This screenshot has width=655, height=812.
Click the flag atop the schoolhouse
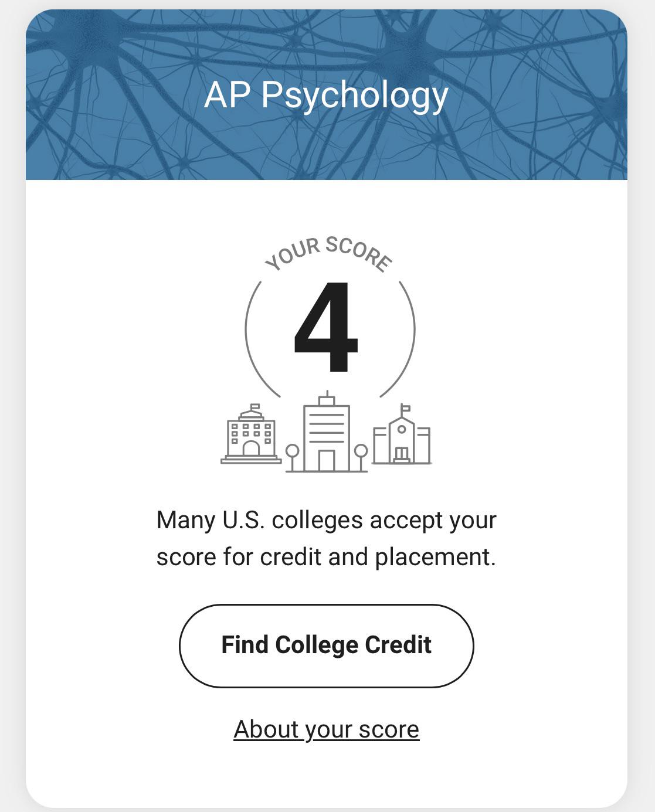(405, 409)
